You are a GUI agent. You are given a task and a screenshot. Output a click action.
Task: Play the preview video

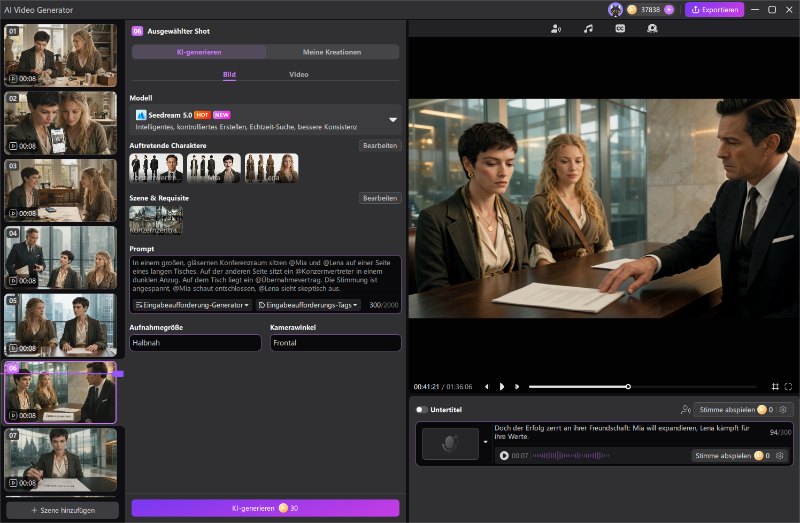pyautogui.click(x=502, y=387)
